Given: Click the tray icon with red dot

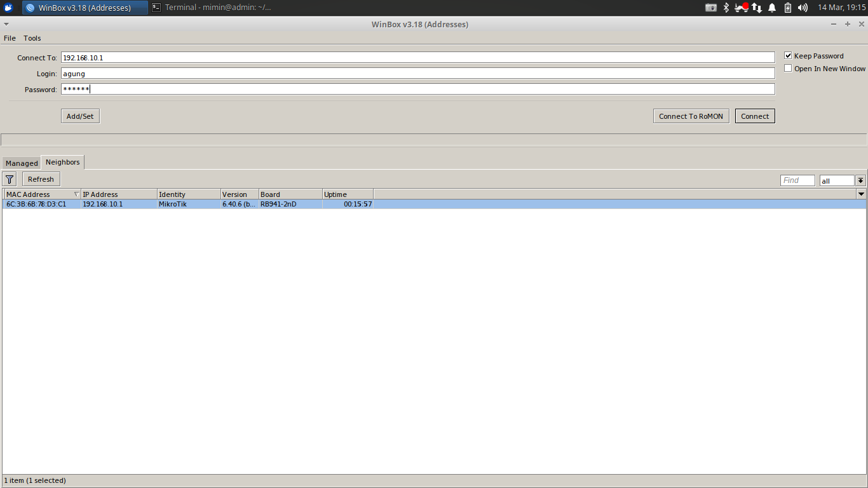Looking at the screenshot, I should click(x=741, y=8).
